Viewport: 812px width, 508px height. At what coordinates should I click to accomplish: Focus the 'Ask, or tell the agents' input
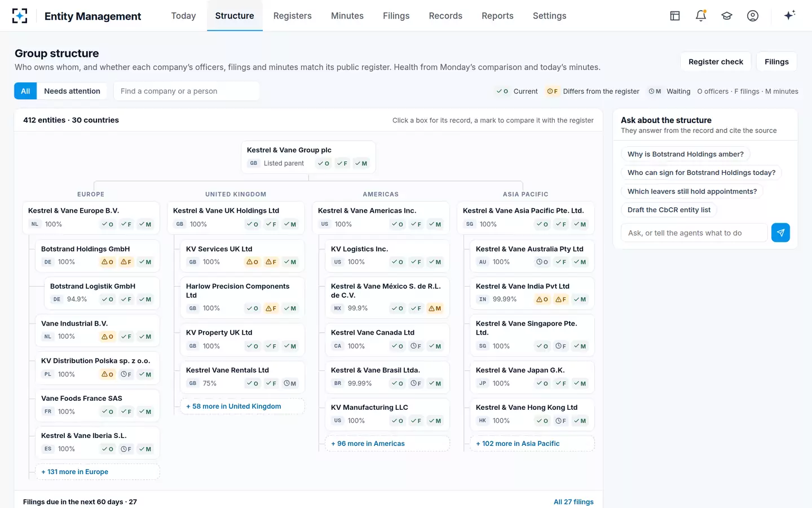[694, 233]
